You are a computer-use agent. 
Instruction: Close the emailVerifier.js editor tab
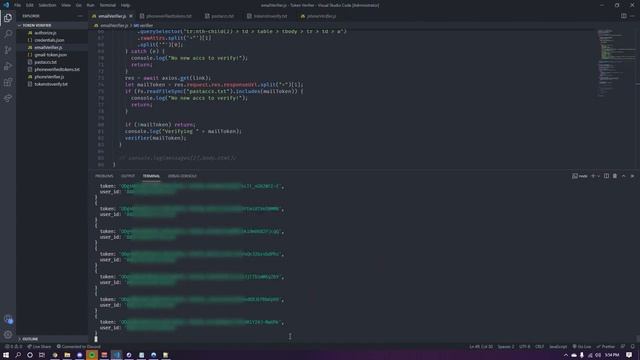(131, 16)
